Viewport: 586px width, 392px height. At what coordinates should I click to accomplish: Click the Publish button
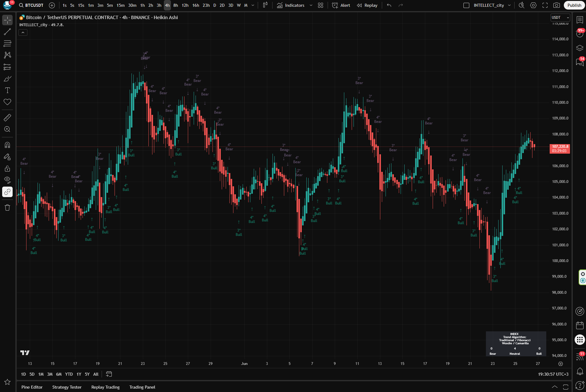click(574, 5)
